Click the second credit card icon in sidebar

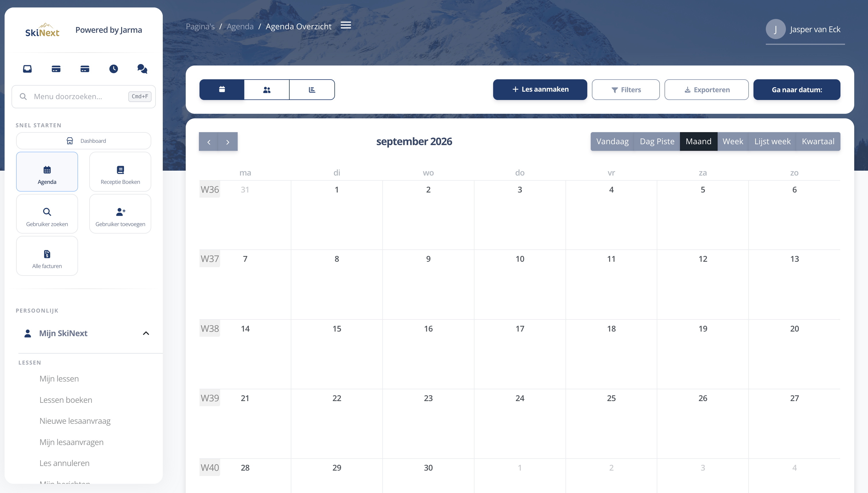pos(85,69)
